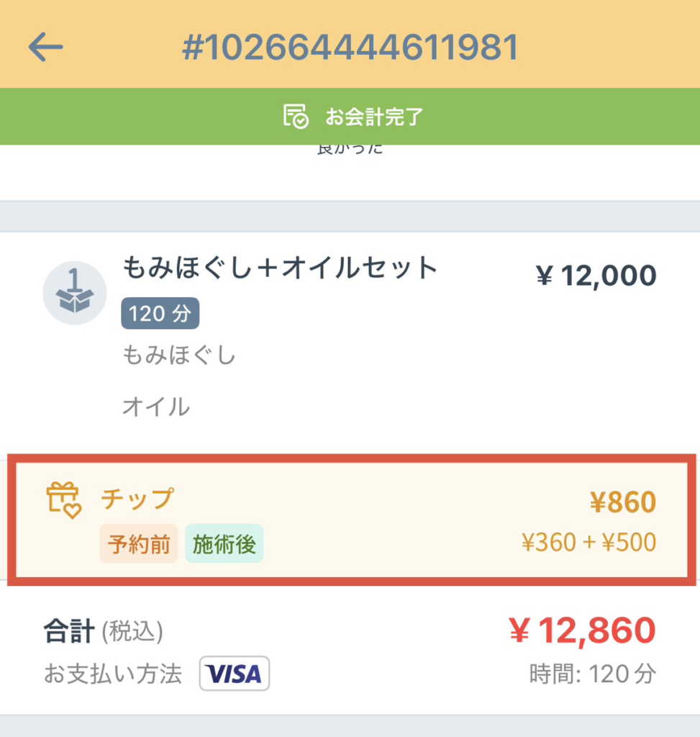Tap the ¥ 12,860 total amount

[x=582, y=631]
